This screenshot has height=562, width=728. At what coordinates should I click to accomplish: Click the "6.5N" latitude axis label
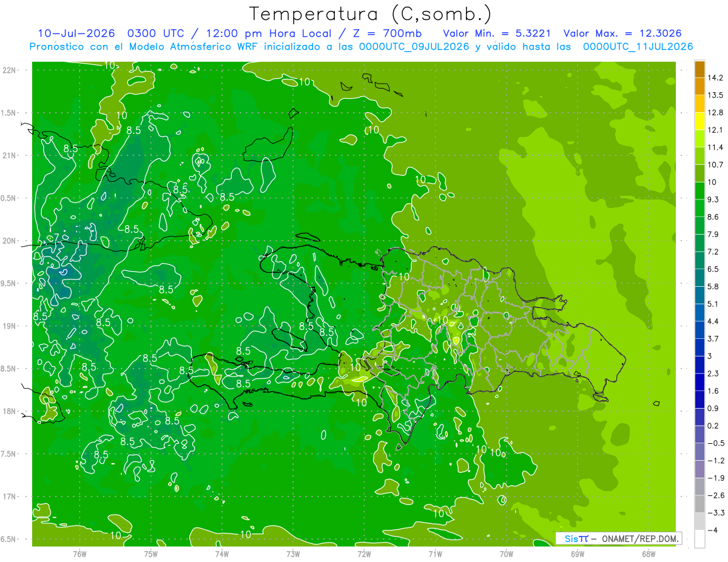tap(9, 539)
